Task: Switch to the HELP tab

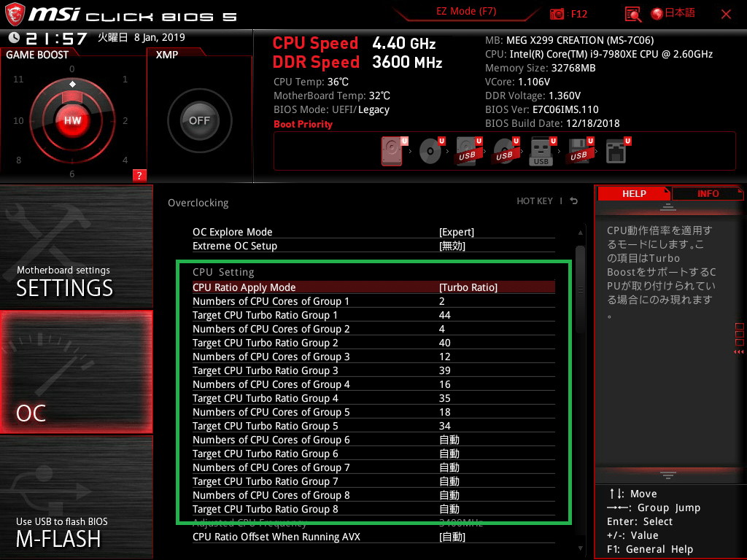Action: [634, 194]
